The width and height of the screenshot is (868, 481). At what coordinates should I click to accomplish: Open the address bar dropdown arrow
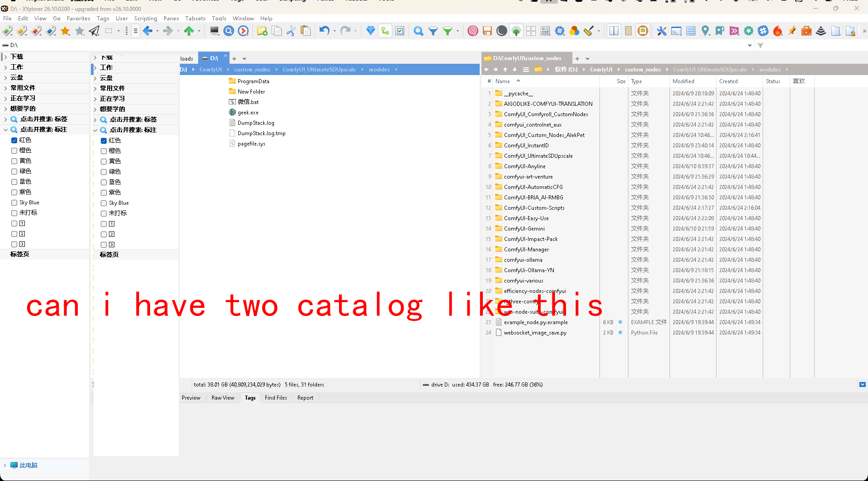pyautogui.click(x=750, y=45)
